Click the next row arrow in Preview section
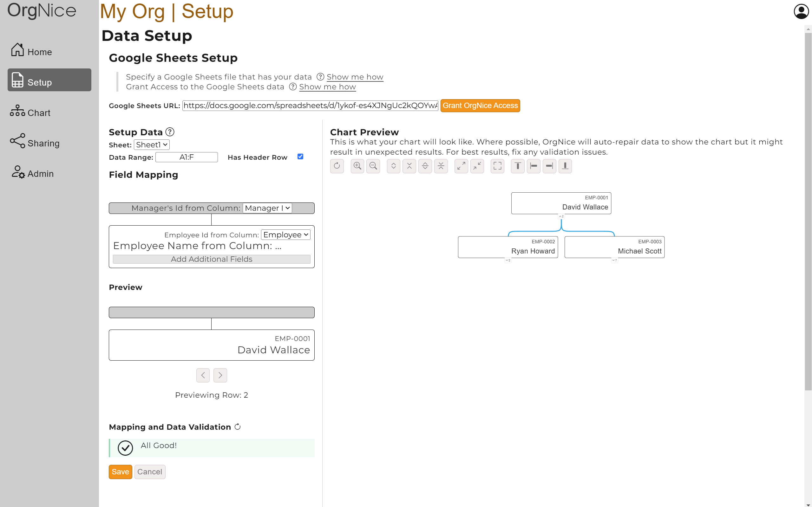Image resolution: width=812 pixels, height=507 pixels. pos(220,375)
